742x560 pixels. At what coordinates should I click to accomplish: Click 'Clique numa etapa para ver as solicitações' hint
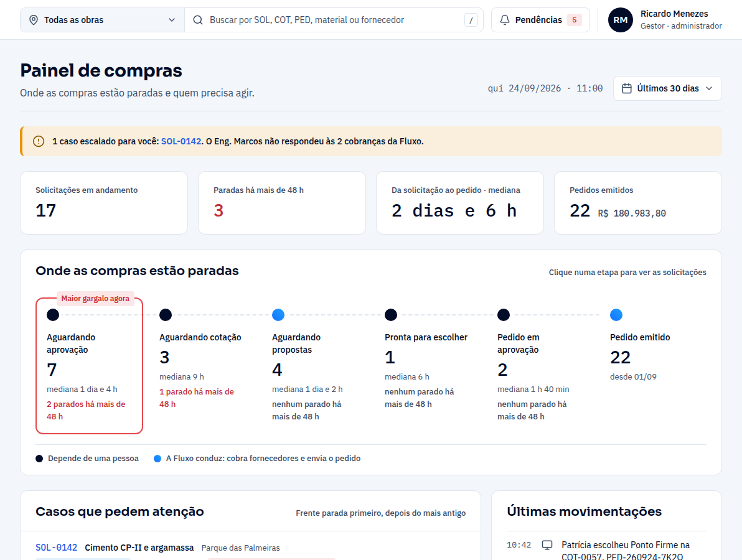(627, 273)
